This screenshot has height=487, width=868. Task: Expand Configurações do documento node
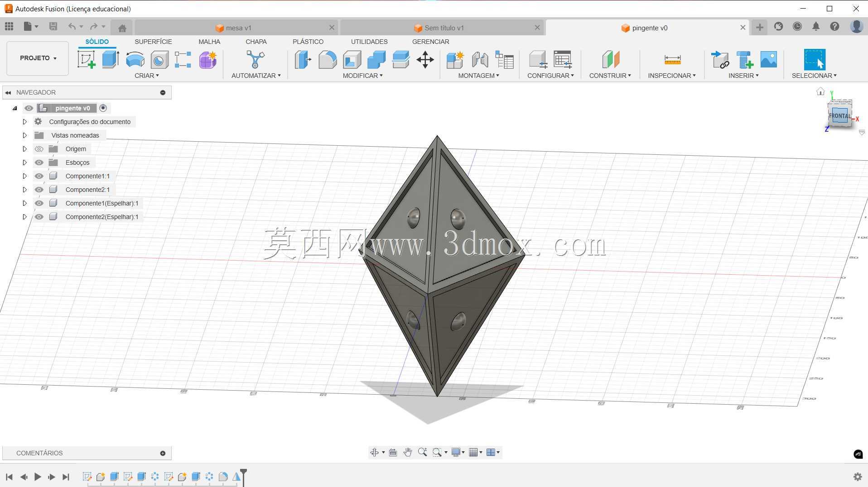25,122
